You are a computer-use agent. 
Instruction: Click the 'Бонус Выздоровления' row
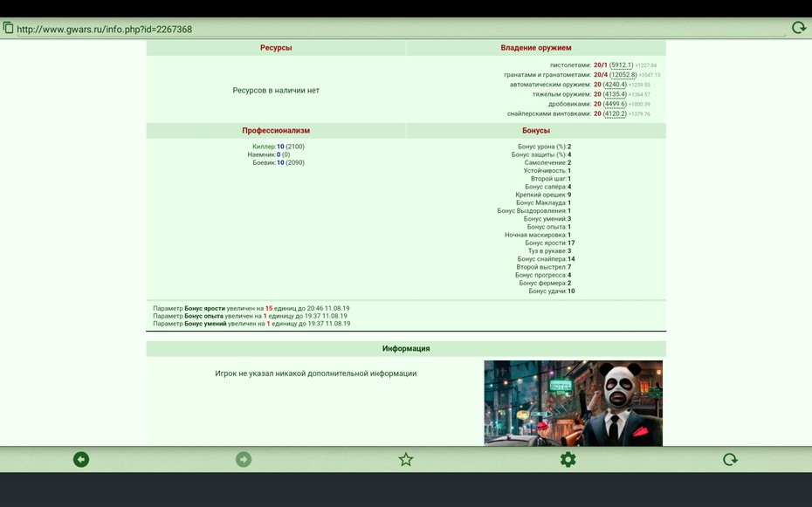pyautogui.click(x=533, y=210)
